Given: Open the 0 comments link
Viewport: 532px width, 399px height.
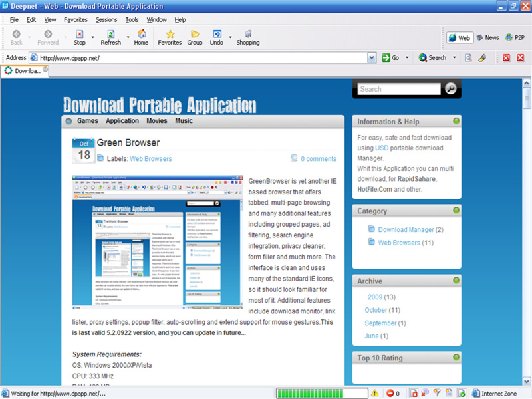Looking at the screenshot, I should click(319, 158).
